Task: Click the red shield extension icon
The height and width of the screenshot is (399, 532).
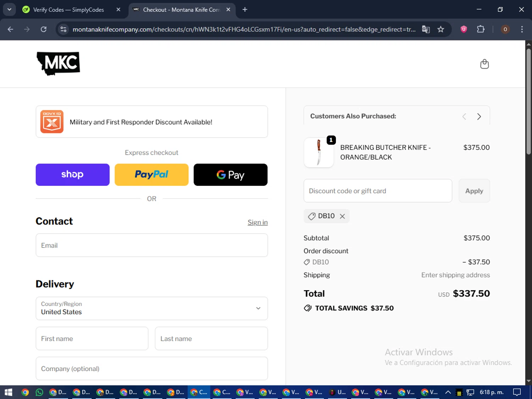Action: coord(464,29)
